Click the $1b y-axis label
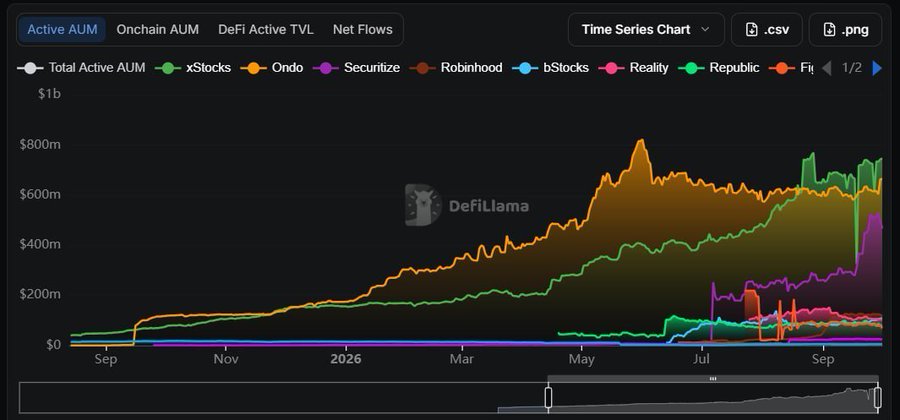 49,94
